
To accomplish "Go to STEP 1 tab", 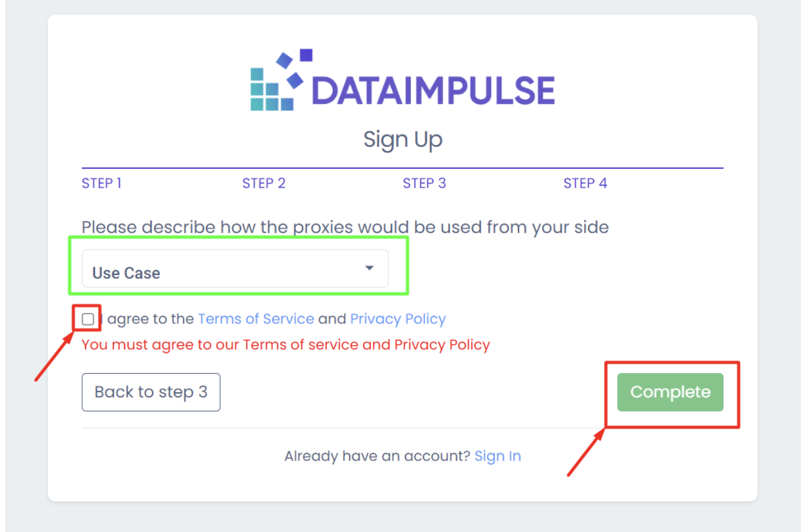I will [x=101, y=184].
